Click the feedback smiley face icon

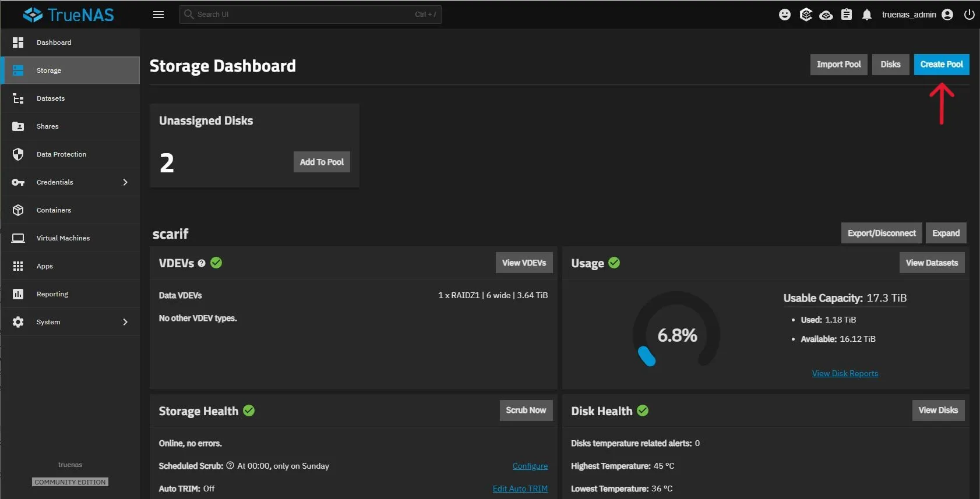click(785, 15)
